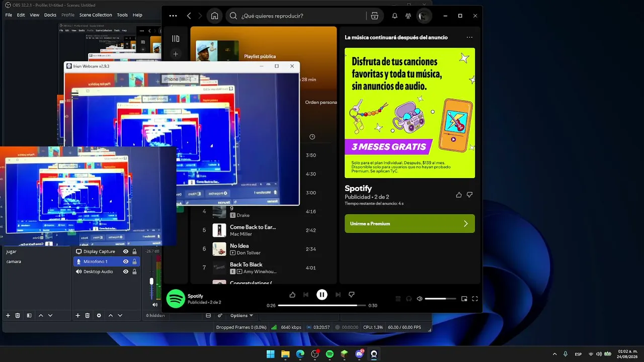Move scene down in OBS
Screen dimensions: 644x362
(x=50, y=316)
